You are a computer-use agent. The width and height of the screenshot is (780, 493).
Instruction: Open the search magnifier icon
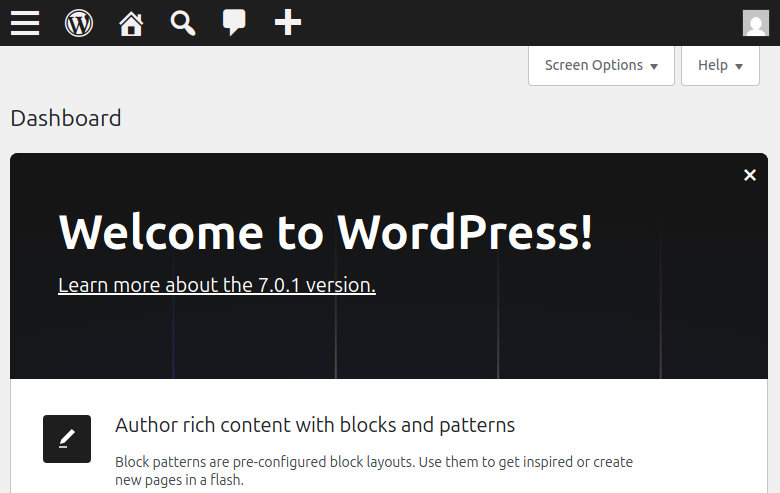click(x=183, y=23)
